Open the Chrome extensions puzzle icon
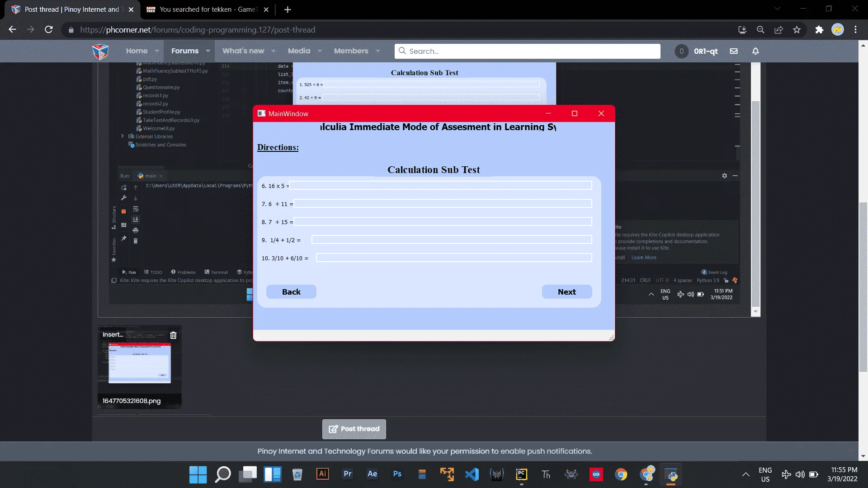Screen dimensions: 868x488 (819, 30)
